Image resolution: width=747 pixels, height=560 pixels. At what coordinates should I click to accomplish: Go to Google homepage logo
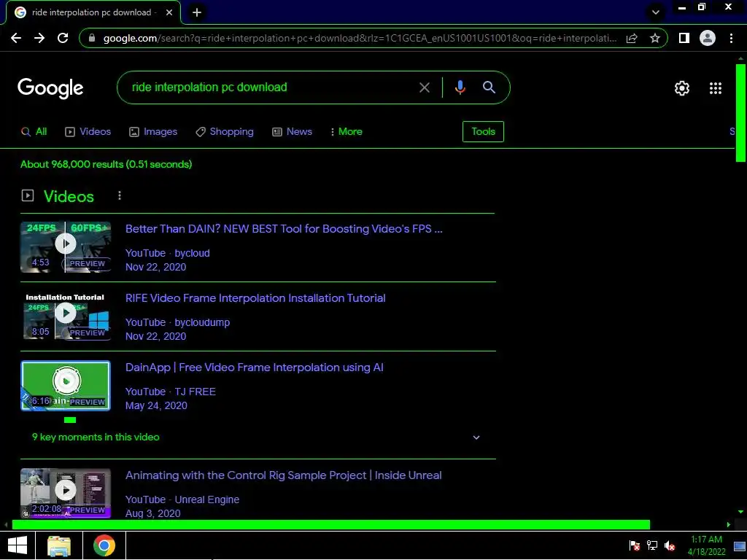[x=50, y=88]
